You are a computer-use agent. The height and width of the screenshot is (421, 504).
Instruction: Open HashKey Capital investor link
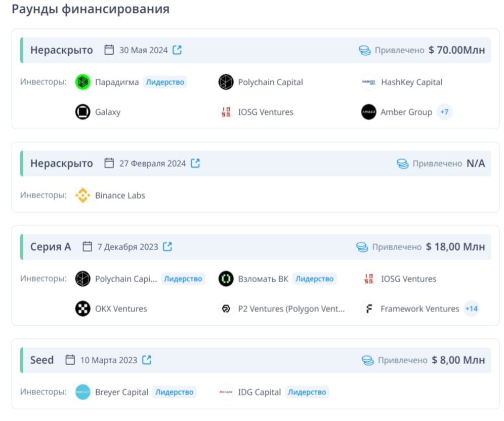[411, 83]
